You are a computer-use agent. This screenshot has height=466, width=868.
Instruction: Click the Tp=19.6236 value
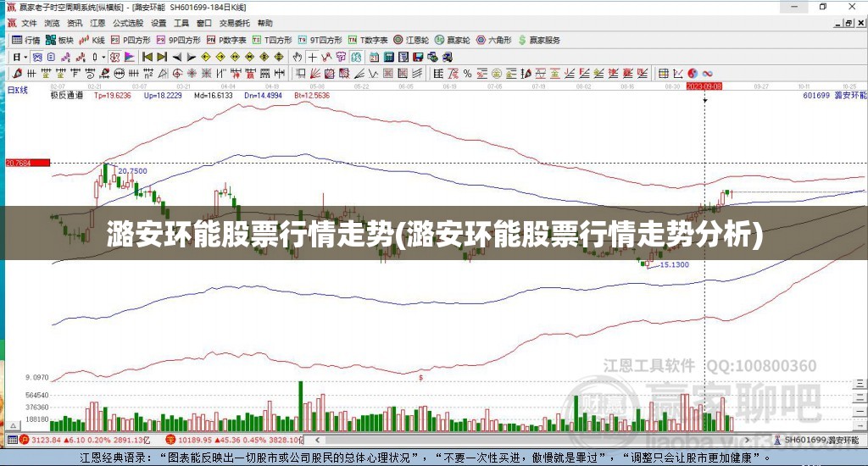click(113, 96)
